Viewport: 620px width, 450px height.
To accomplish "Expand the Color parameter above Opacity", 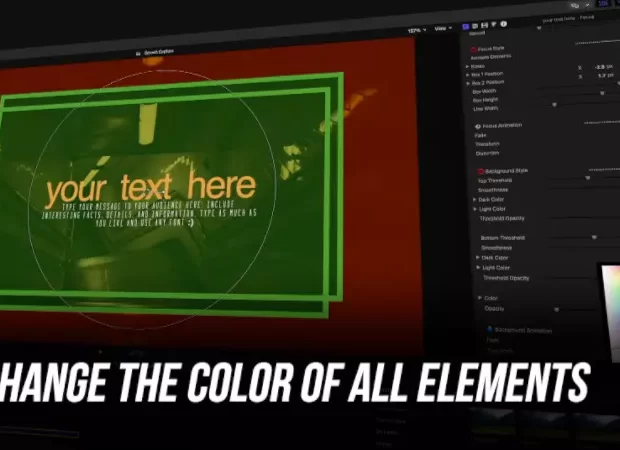I will (480, 298).
